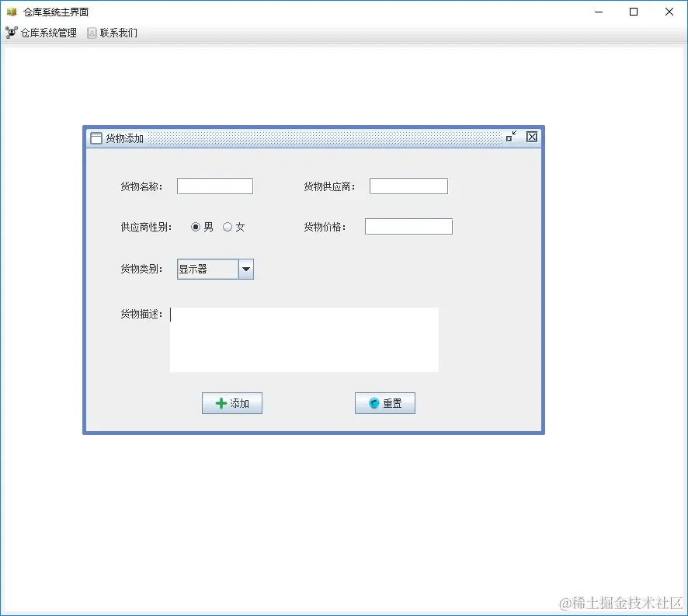
Task: Open the 联系我们 menu
Action: 113,33
